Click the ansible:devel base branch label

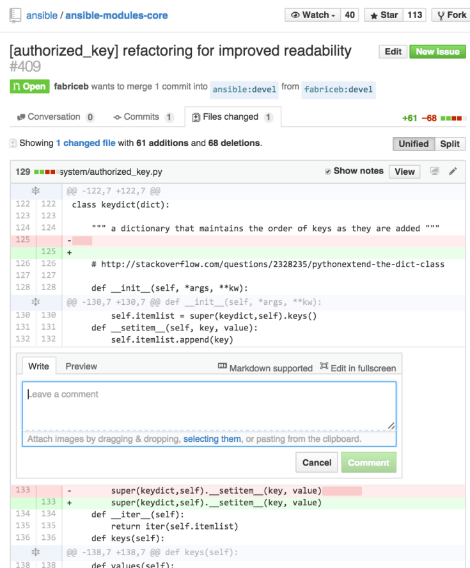coord(244,89)
